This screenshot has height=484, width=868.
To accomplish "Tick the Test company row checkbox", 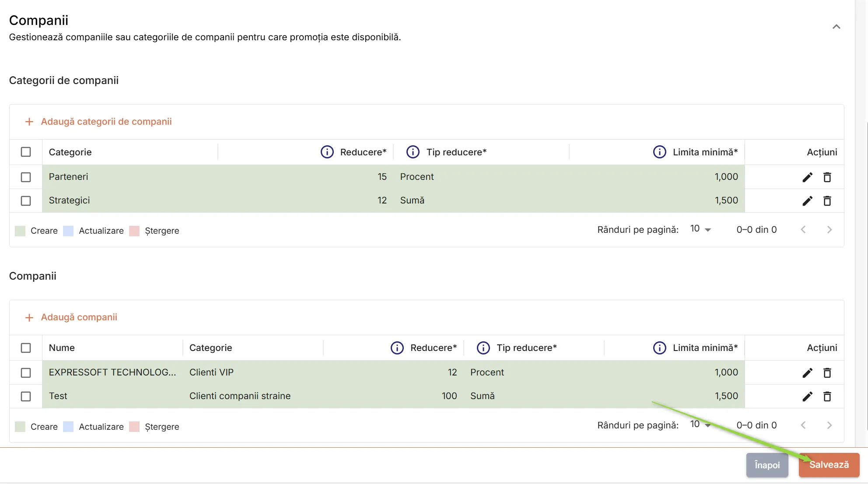I will (26, 396).
